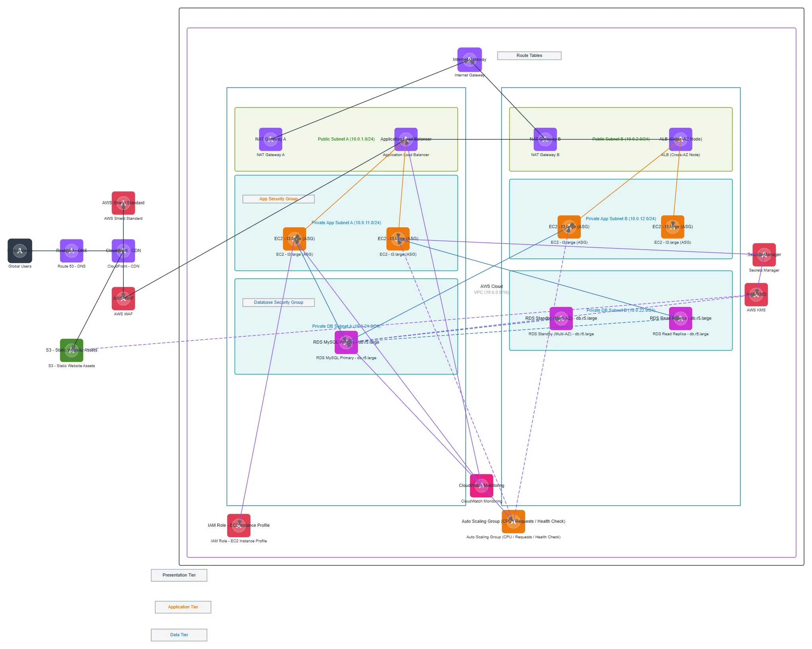Click the Route Tables label box

pos(529,56)
